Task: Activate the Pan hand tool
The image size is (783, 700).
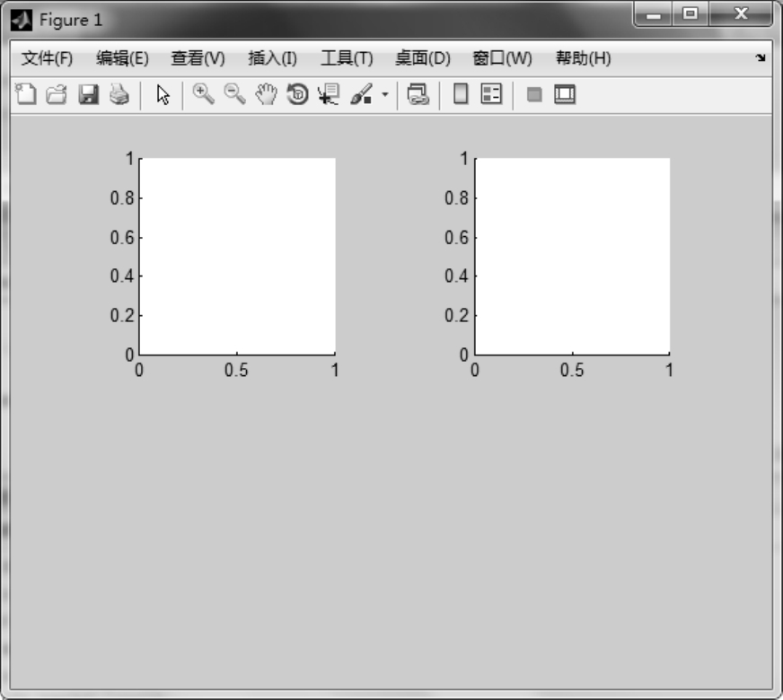Action: 266,94
